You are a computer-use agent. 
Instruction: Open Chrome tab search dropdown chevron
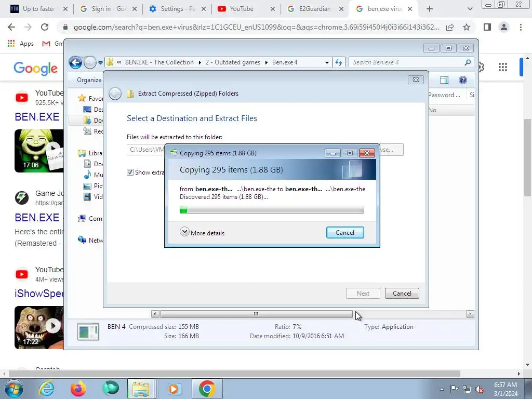point(470,9)
